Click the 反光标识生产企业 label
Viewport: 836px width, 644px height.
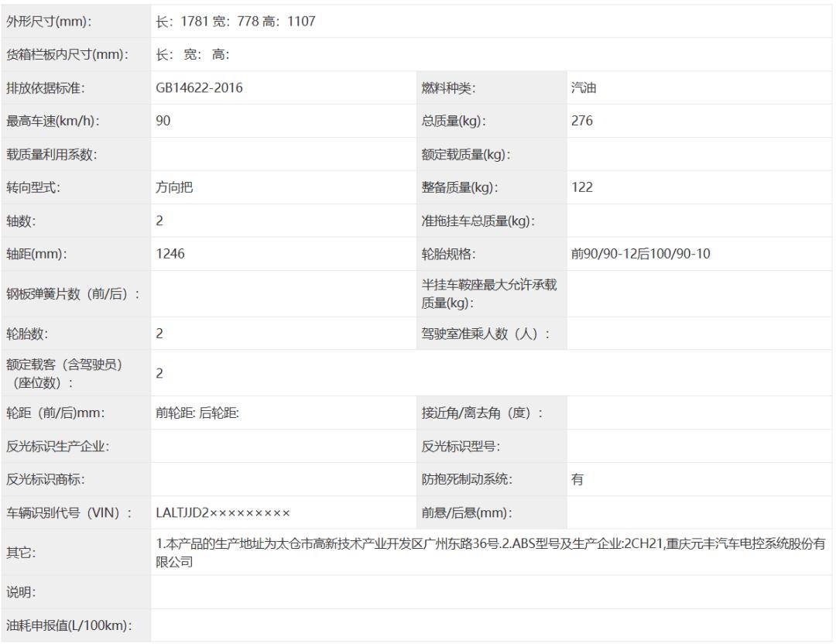(58, 446)
